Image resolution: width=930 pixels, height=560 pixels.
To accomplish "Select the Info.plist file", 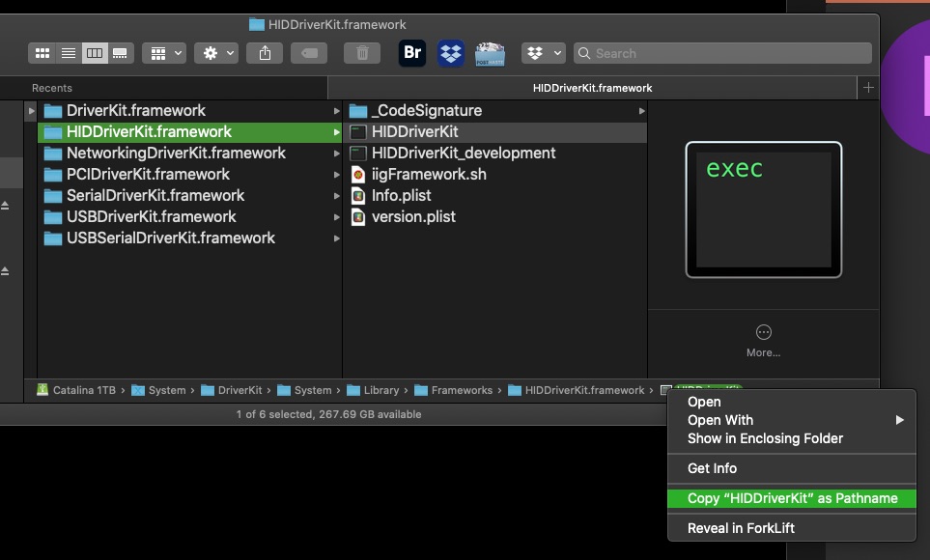I will pyautogui.click(x=495, y=196).
